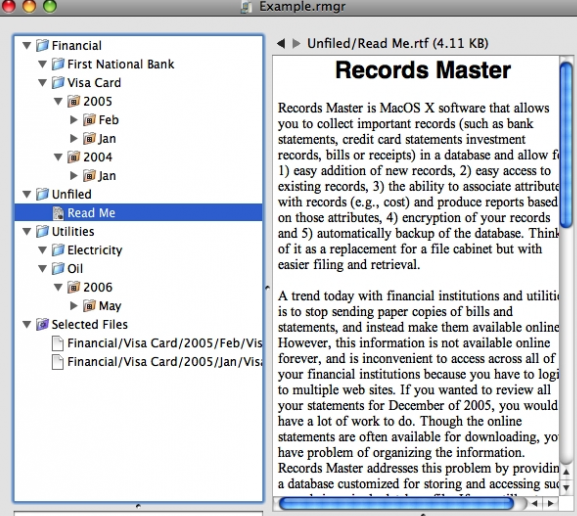
Task: Click the Unfiled/Read Me.rtf path label
Action: (398, 44)
